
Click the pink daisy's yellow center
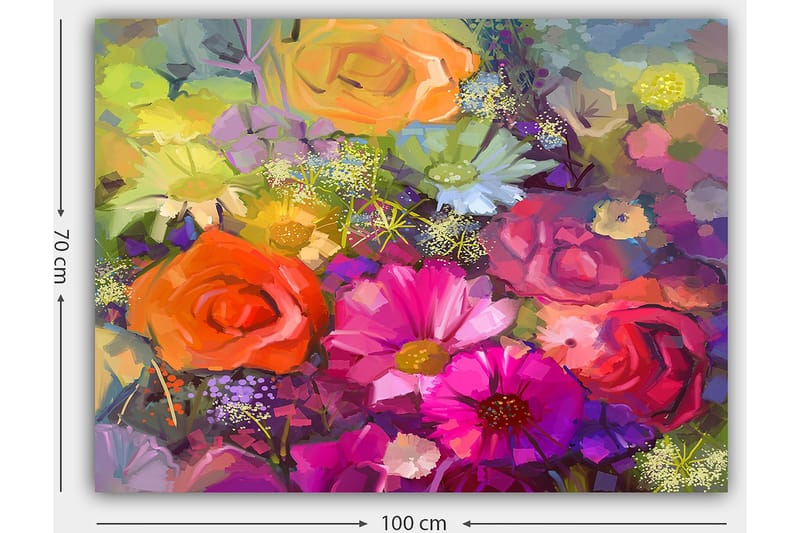(x=421, y=356)
